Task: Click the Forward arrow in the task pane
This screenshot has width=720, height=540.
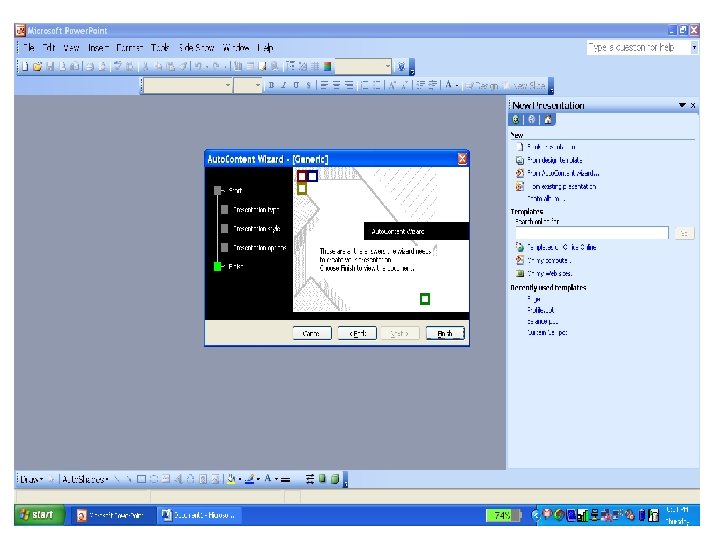Action: coord(532,120)
